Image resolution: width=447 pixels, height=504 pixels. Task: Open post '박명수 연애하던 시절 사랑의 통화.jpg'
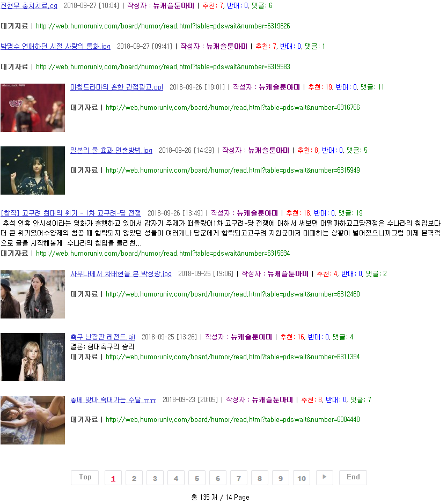click(55, 46)
